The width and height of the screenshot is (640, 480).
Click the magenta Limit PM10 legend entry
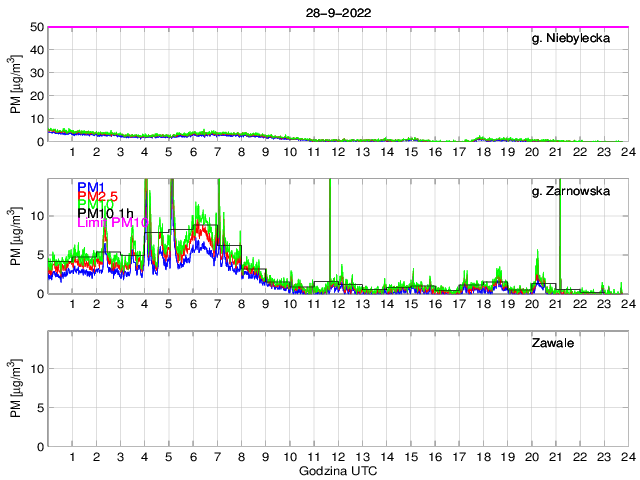point(112,223)
